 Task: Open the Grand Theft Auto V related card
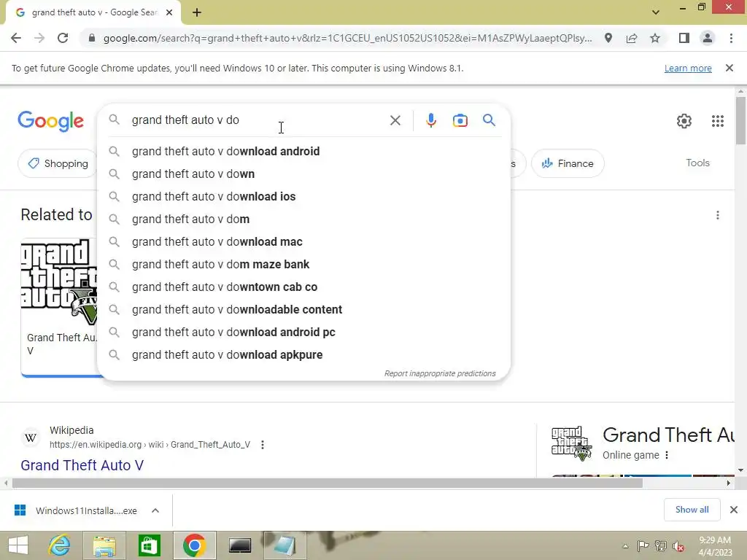click(59, 307)
